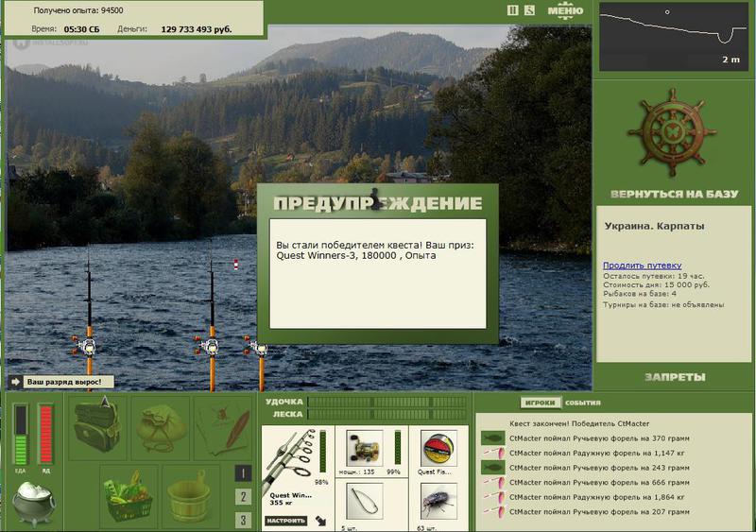Image resolution: width=756 pixels, height=532 pixels.
Task: Click the reel of the middle rod
Action: (208, 346)
